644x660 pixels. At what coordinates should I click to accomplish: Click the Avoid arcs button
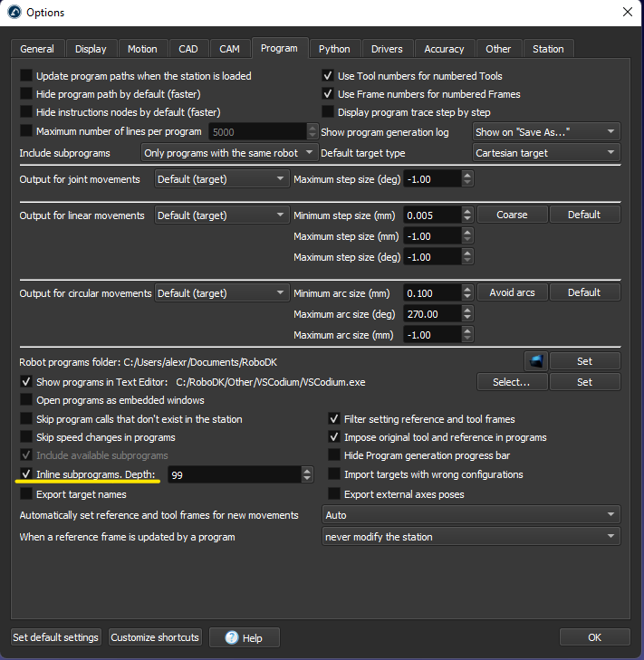[512, 292]
